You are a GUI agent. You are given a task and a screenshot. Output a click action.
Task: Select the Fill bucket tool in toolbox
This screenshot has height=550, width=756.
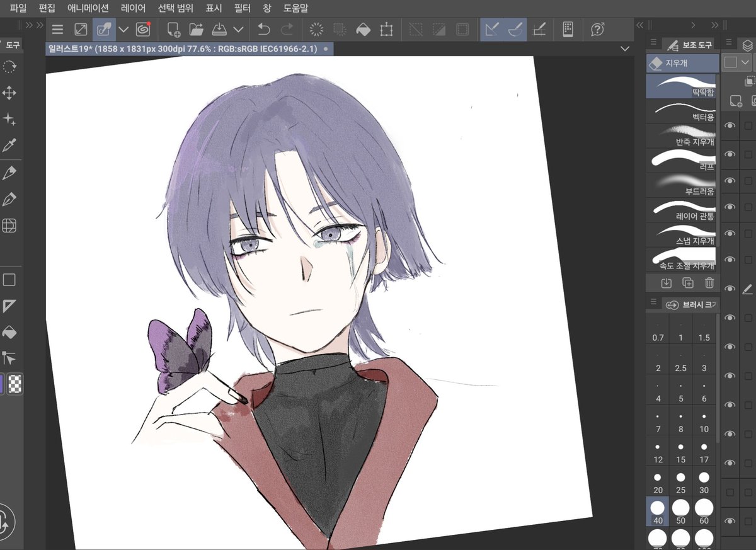9,332
